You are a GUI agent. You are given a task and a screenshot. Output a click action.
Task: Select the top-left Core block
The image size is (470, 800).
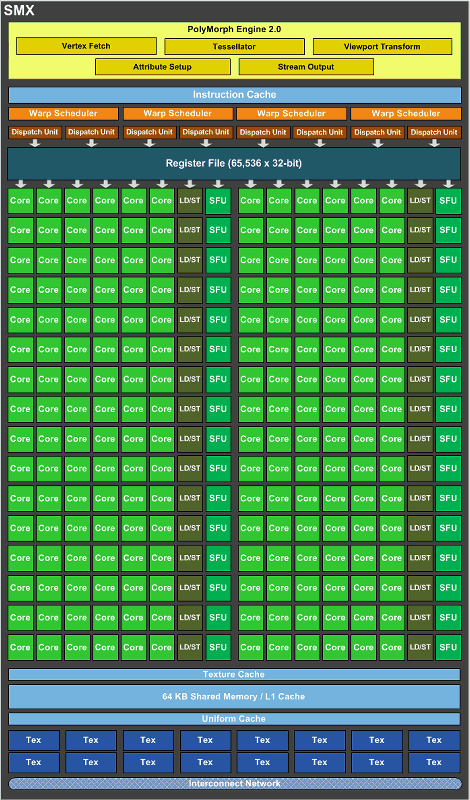point(20,201)
